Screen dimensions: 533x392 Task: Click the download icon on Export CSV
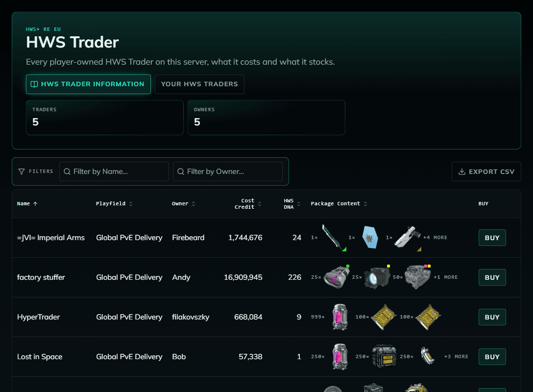click(461, 171)
